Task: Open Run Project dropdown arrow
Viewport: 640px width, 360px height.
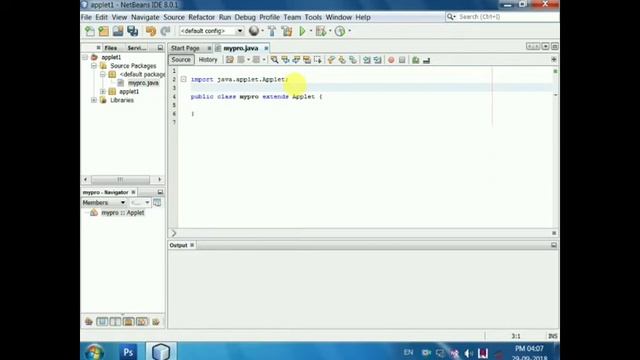Action: coord(311,31)
